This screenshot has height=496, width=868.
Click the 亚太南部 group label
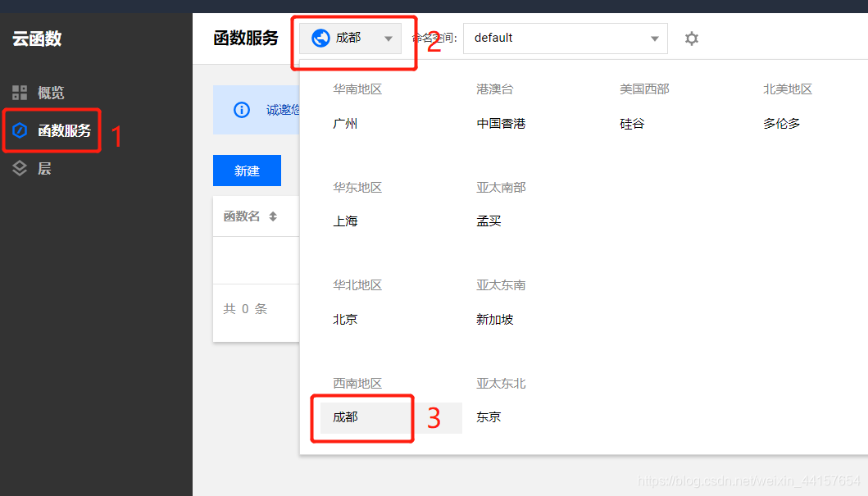[501, 188]
